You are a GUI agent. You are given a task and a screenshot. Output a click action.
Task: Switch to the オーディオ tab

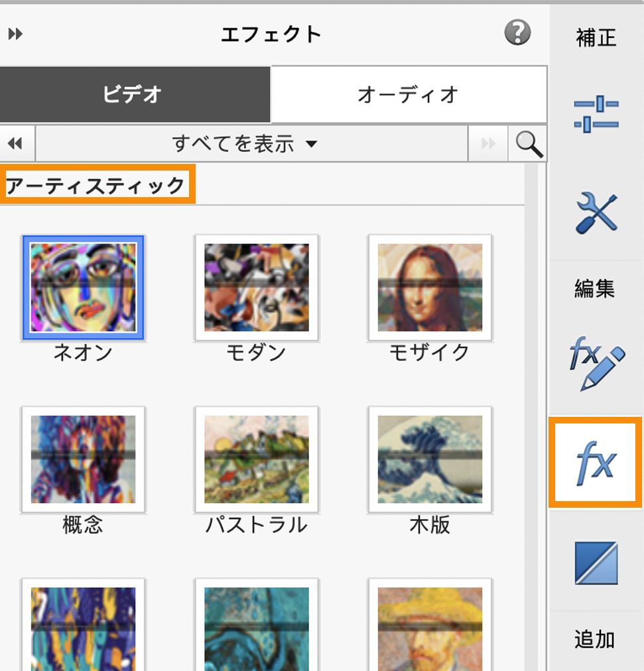[x=409, y=94]
